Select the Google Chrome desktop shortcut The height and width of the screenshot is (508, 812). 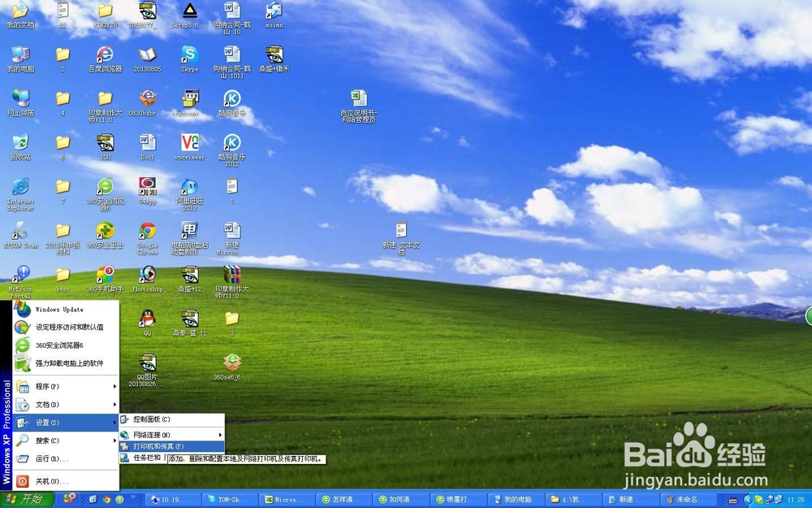pyautogui.click(x=148, y=238)
